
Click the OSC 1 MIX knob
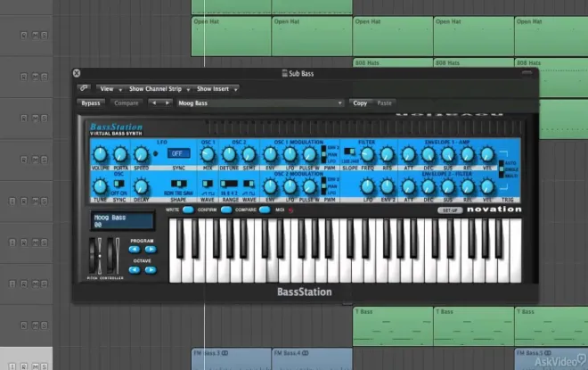[x=208, y=154]
